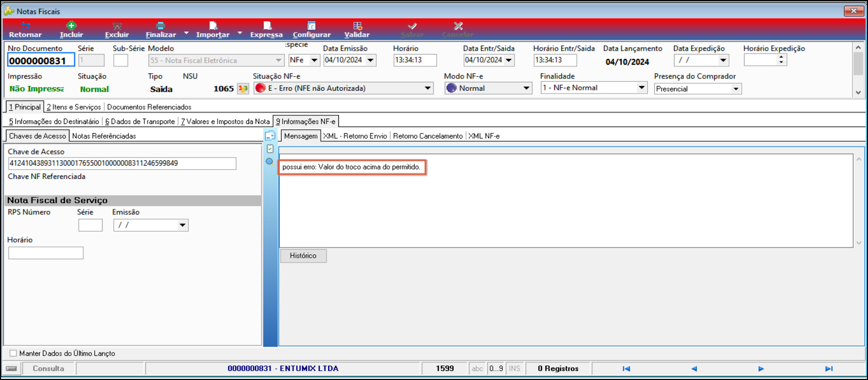Open the Modelo 55 - Nota Fiscal Eletrônica dropdown
Viewport: 868px width, 380px height.
pyautogui.click(x=278, y=60)
